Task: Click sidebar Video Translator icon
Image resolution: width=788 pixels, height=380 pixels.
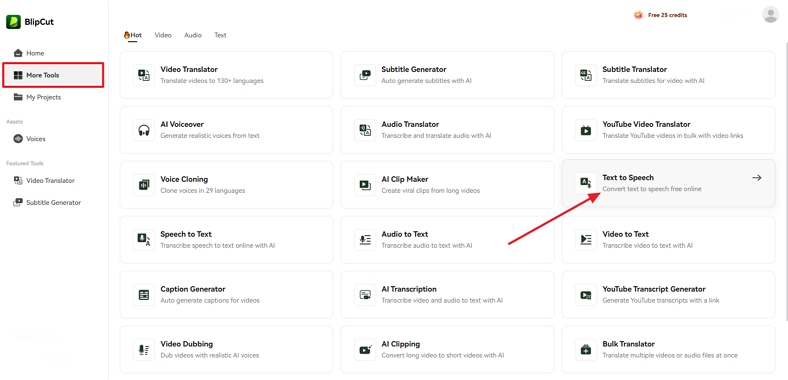Action: 18,180
